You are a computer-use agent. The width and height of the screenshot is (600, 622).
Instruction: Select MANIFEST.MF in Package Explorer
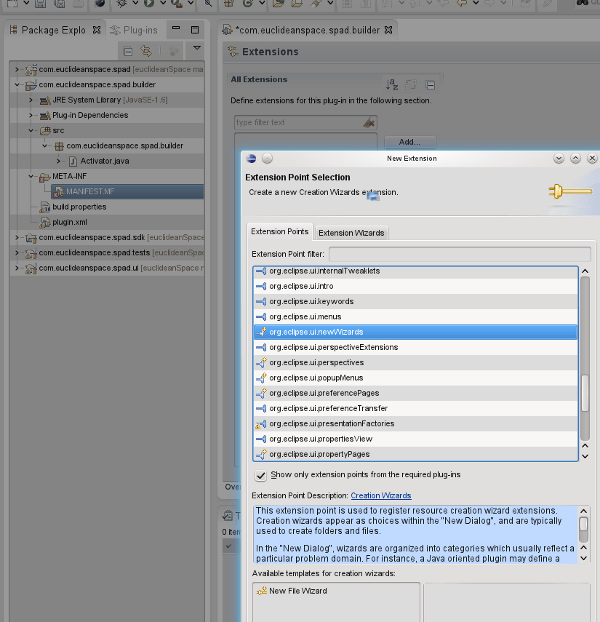coord(128,192)
